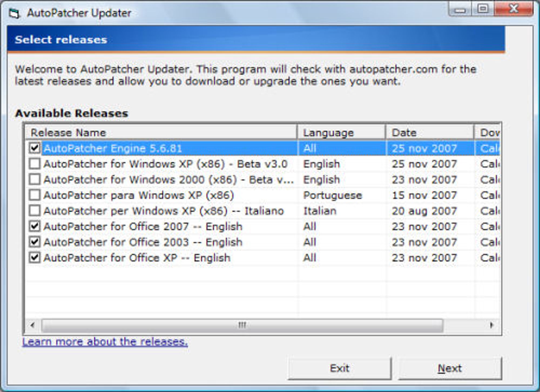Click 'English' language cell in Windows 2000 row
Screen dimensions: 540x392
(x=321, y=180)
